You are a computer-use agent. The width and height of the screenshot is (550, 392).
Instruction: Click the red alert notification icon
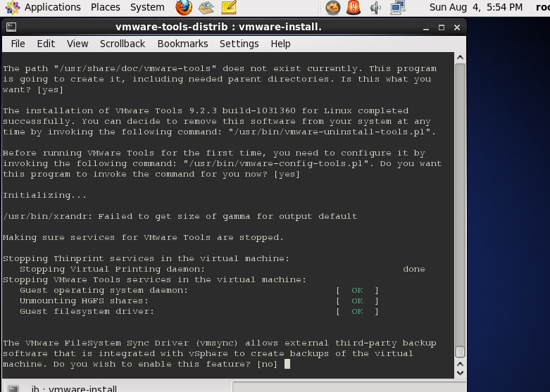[354, 7]
